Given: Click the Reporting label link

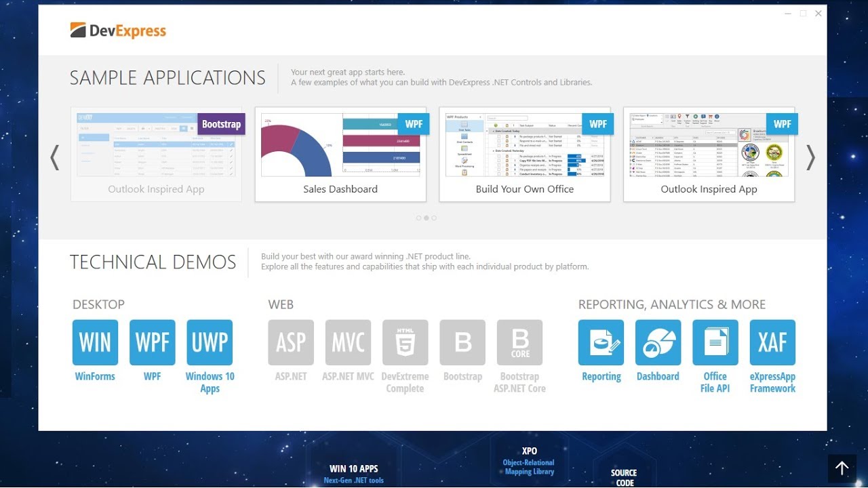Looking at the screenshot, I should pos(601,376).
